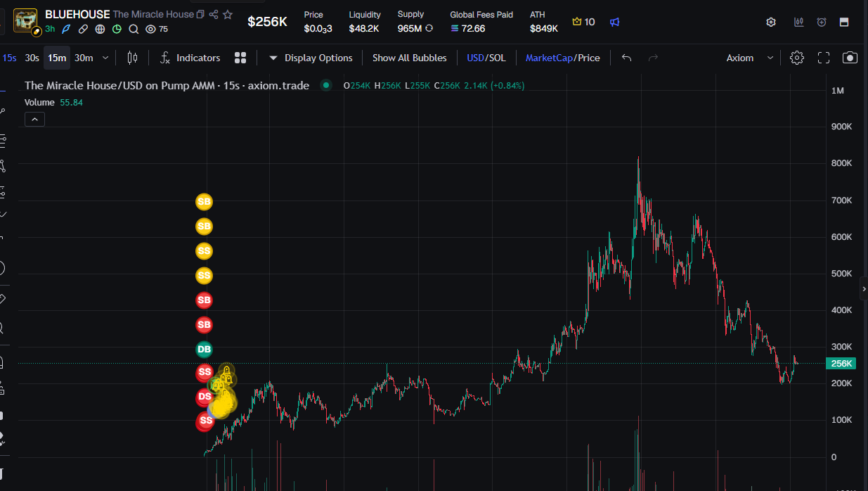
Task: Select the 15m timeframe
Action: tap(57, 58)
